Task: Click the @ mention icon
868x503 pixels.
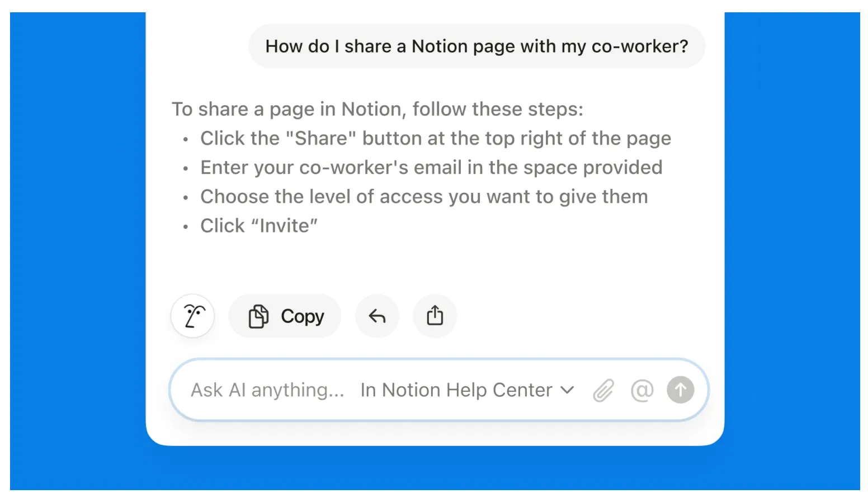Action: tap(642, 390)
